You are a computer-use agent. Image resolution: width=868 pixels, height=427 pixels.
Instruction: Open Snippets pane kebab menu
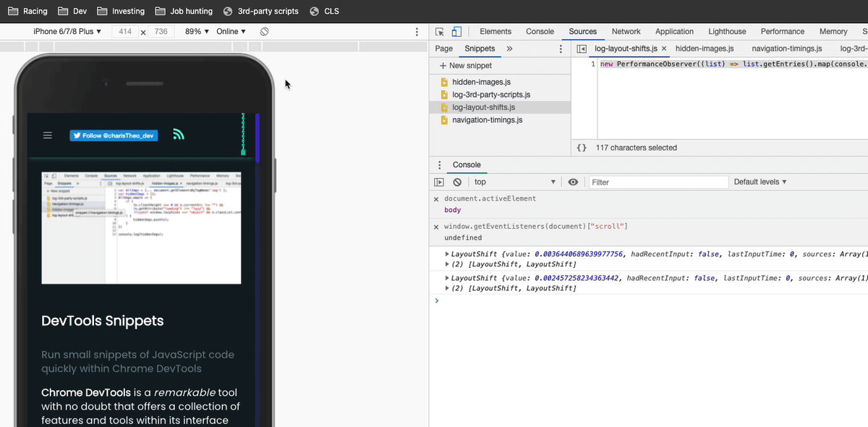[x=561, y=48]
